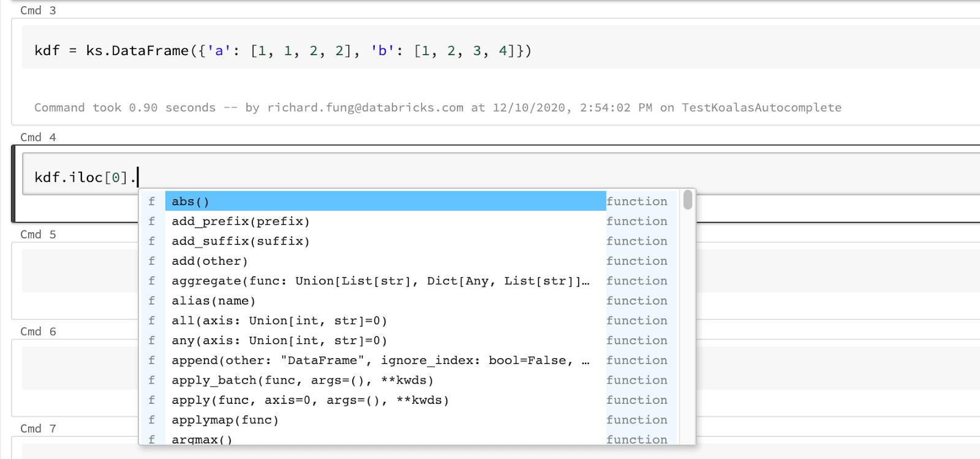
Task: Focus the Cmd 3 kdf DataFrame code line
Action: 283,51
